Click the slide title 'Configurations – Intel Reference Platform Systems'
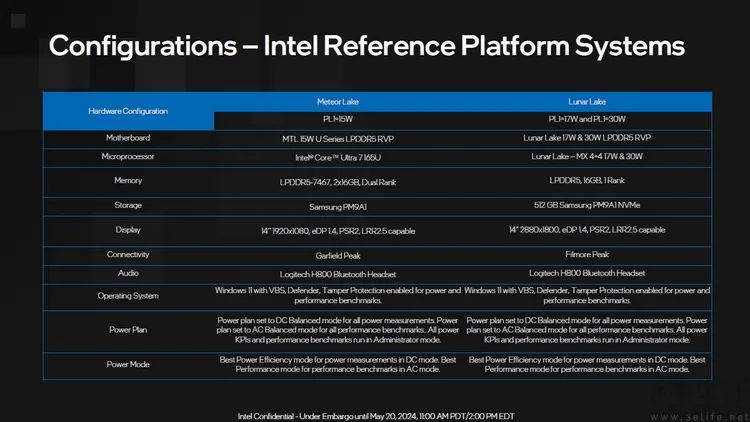750x422 pixels. [x=366, y=46]
